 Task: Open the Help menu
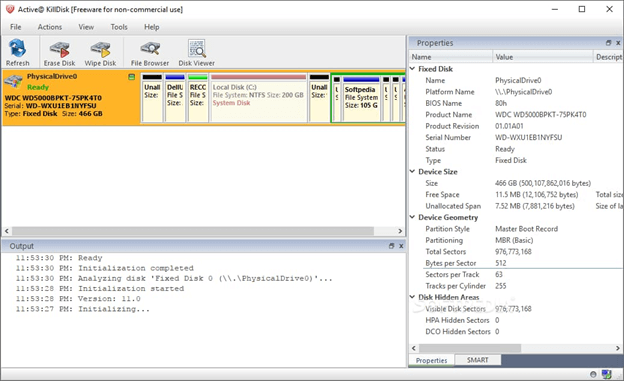(x=152, y=27)
